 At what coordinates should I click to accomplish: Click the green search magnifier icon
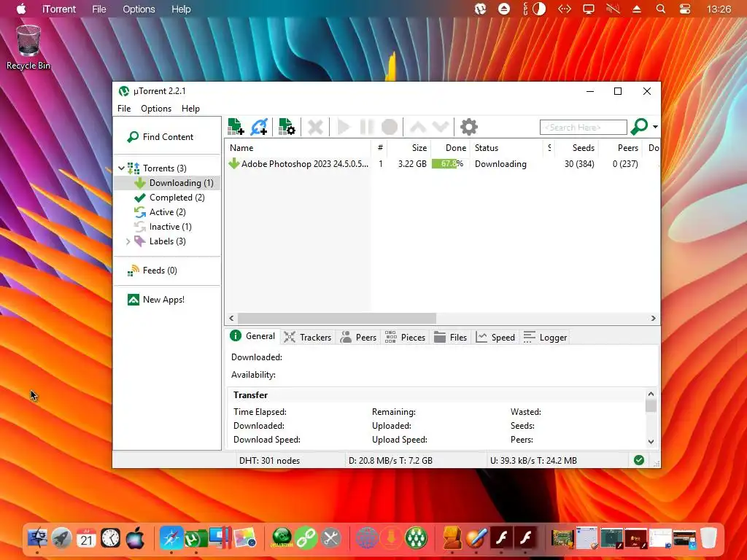coord(639,127)
